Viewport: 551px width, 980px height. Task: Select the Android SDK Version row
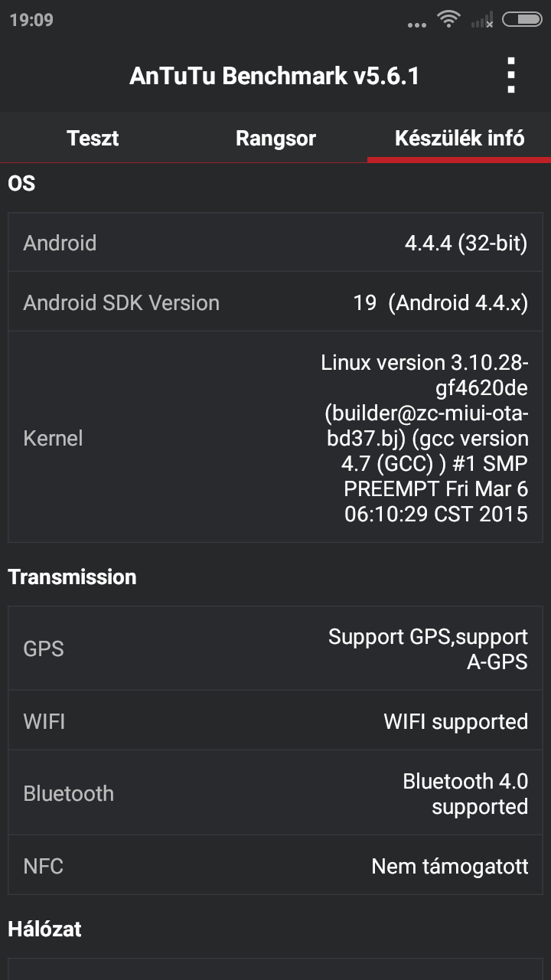pos(275,302)
